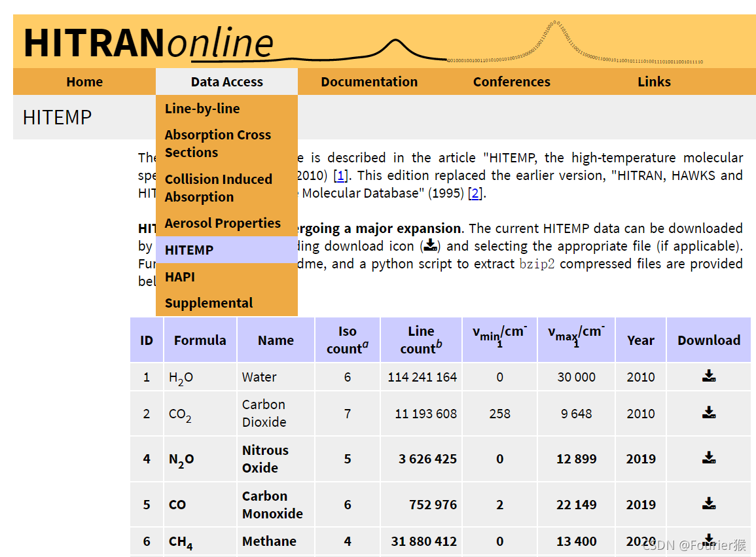This screenshot has height=557, width=756.
Task: Click the HITRANonline logo
Action: coord(149,43)
